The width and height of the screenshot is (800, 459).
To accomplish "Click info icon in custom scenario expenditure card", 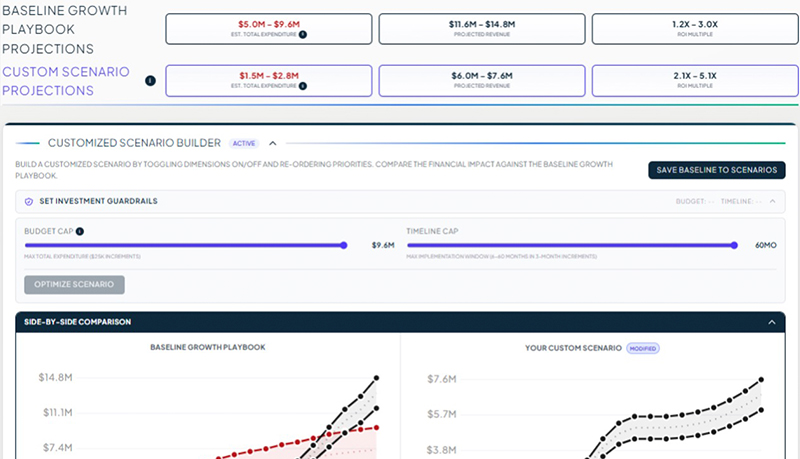I will click(303, 86).
